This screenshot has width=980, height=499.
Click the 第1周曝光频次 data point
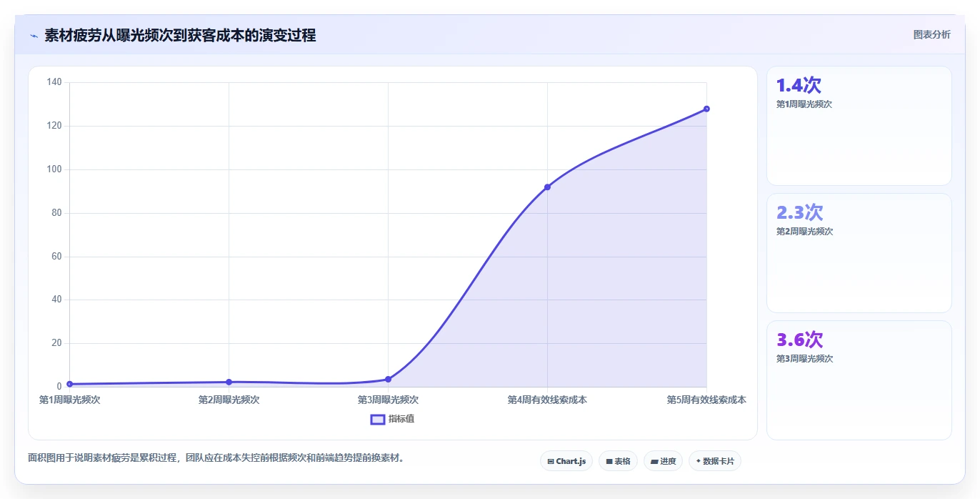(x=69, y=384)
